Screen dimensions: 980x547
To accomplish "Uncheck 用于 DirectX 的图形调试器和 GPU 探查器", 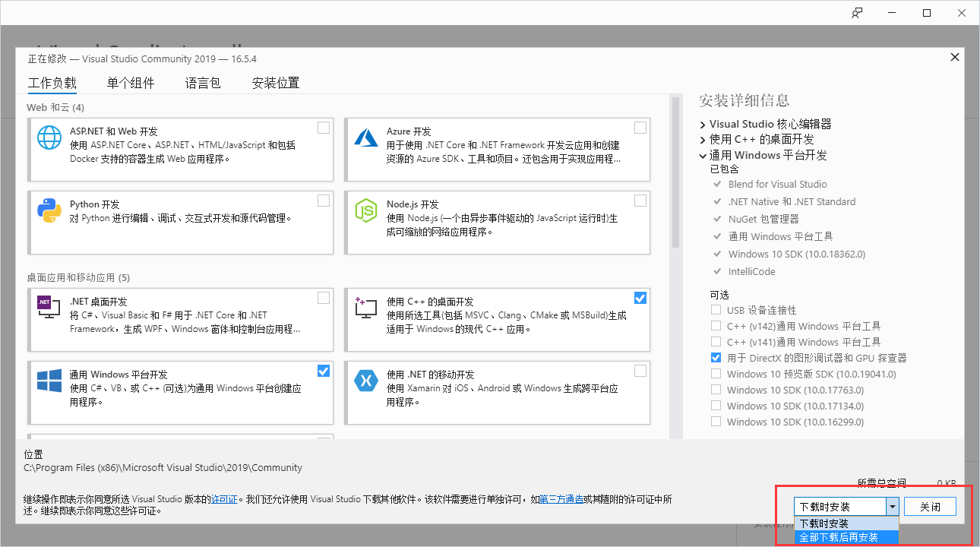I will tap(715, 357).
